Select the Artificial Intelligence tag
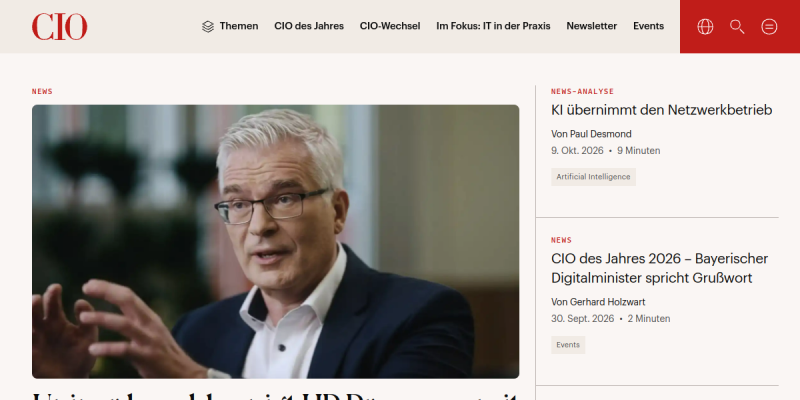The image size is (800, 400). coord(593,177)
